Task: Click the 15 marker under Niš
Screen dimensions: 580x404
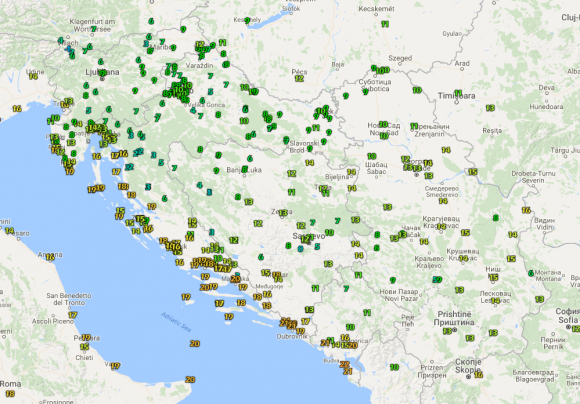Action: tap(493, 277)
